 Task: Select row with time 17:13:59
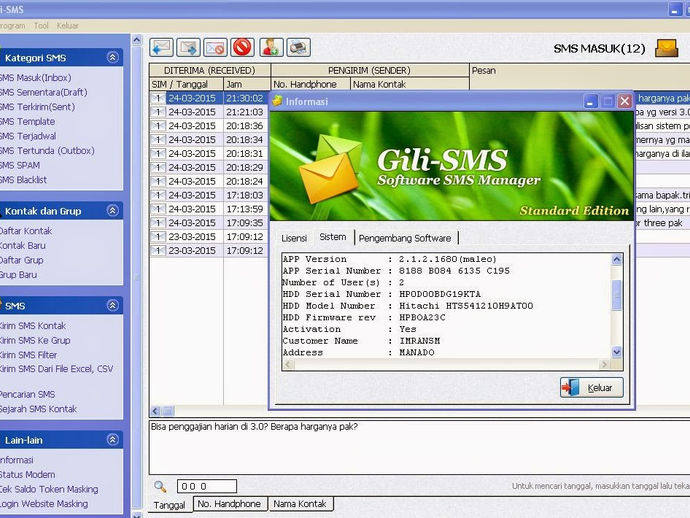coord(209,209)
